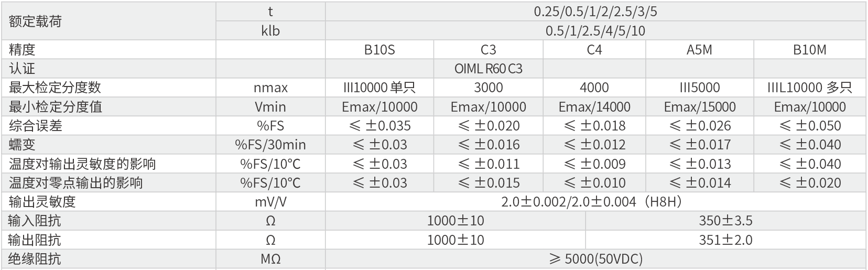Click the OIML R60 C3 certification cell
The image size is (868, 270).
[x=488, y=69]
